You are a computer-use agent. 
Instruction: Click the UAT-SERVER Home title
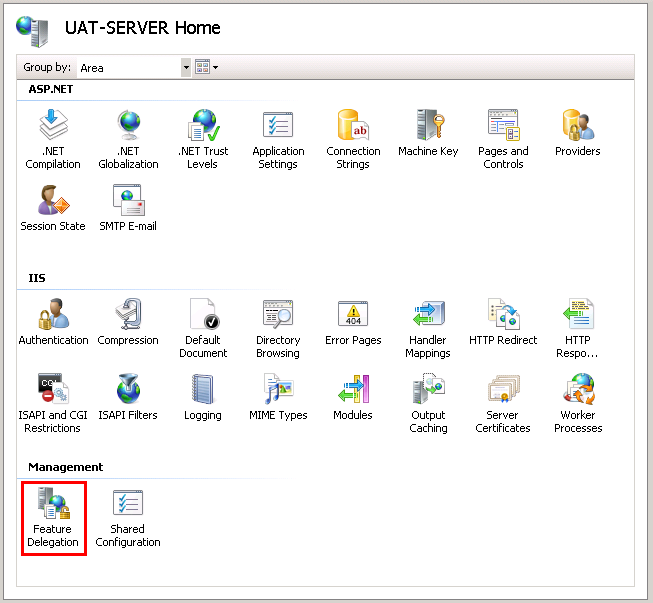pos(142,28)
